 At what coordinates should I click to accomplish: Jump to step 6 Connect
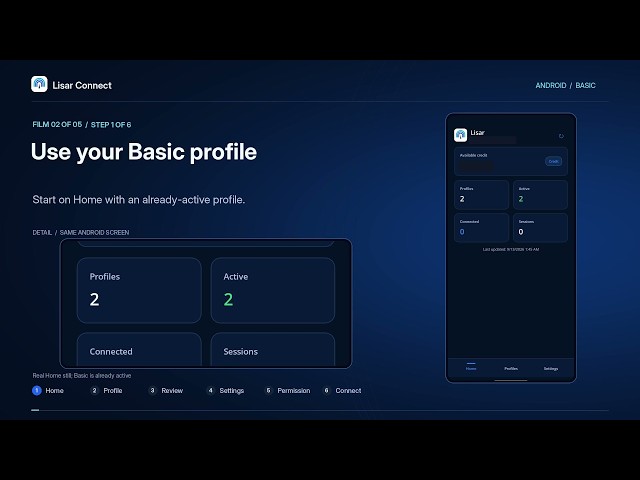(342, 391)
